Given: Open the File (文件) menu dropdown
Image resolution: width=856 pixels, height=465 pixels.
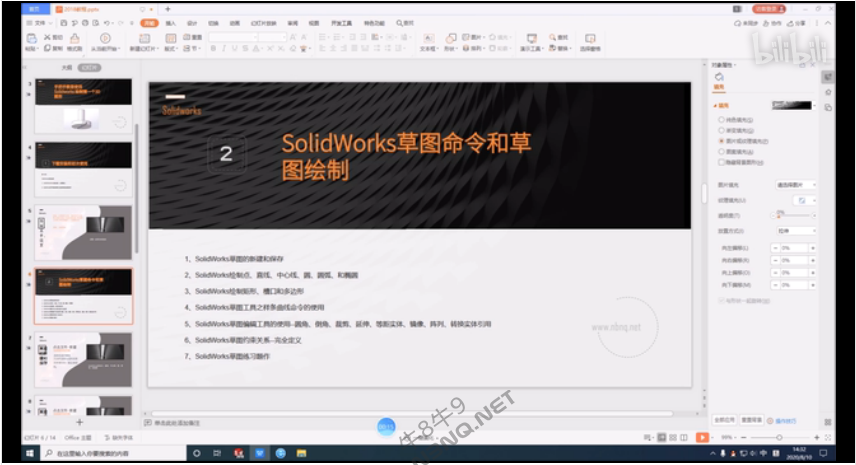Looking at the screenshot, I should 39,23.
